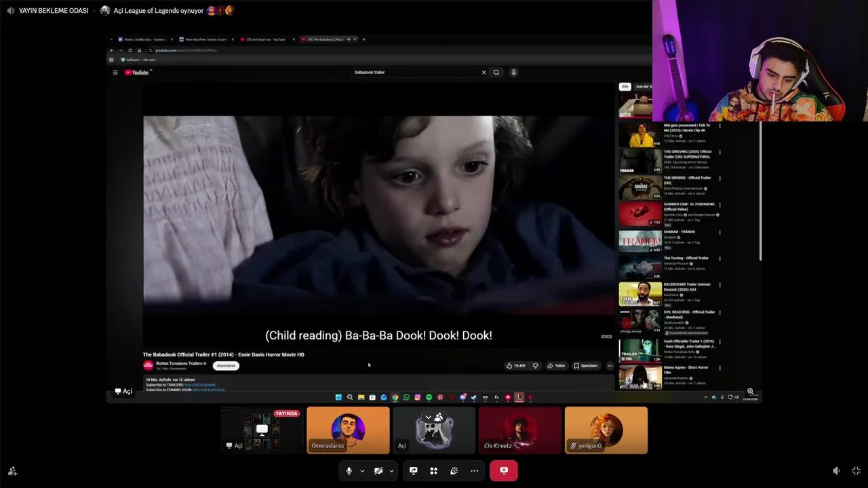Select The Babadook Official browser tab
The height and width of the screenshot is (488, 868).
click(328, 39)
